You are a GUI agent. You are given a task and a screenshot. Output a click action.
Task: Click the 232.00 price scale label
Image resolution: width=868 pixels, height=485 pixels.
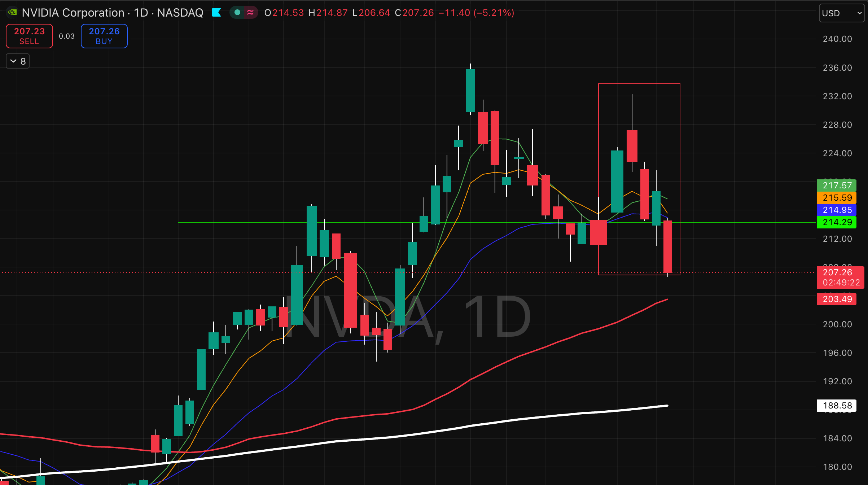tap(837, 96)
